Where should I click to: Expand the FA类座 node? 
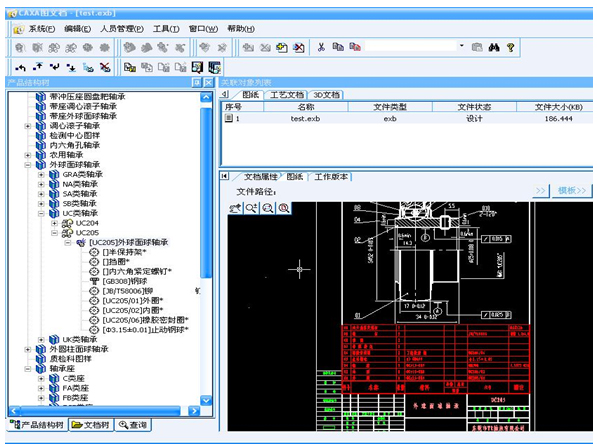coord(41,388)
